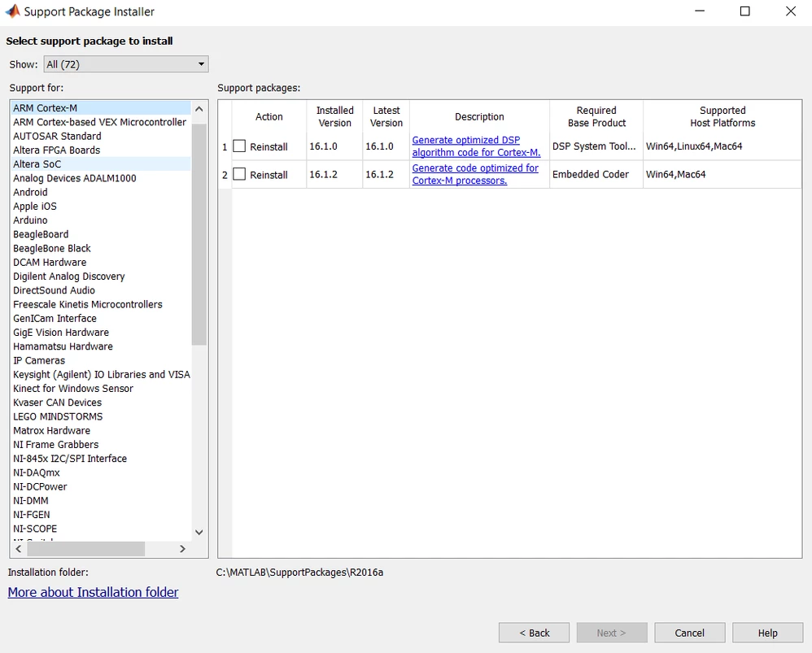Select Freescale Kinetis Microcontrollers
The height and width of the screenshot is (653, 812).
pos(101,304)
